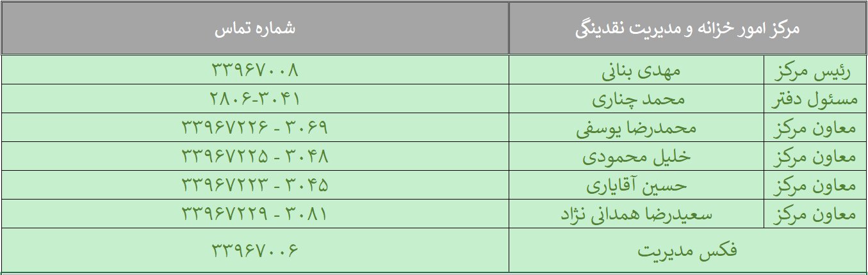Select the number ۳۳۹۶۷۲۲۳ - ۳۰۴۵
The width and height of the screenshot is (868, 275).
point(255,185)
